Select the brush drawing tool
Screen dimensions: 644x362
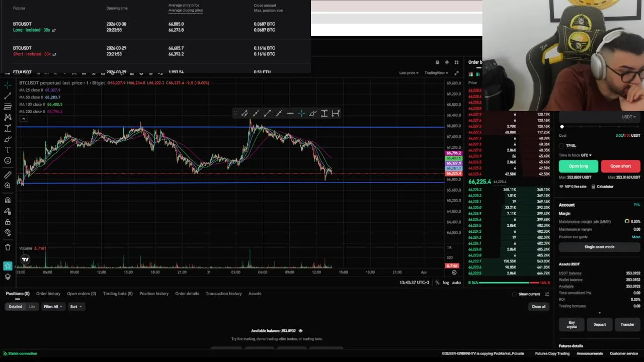[8, 139]
